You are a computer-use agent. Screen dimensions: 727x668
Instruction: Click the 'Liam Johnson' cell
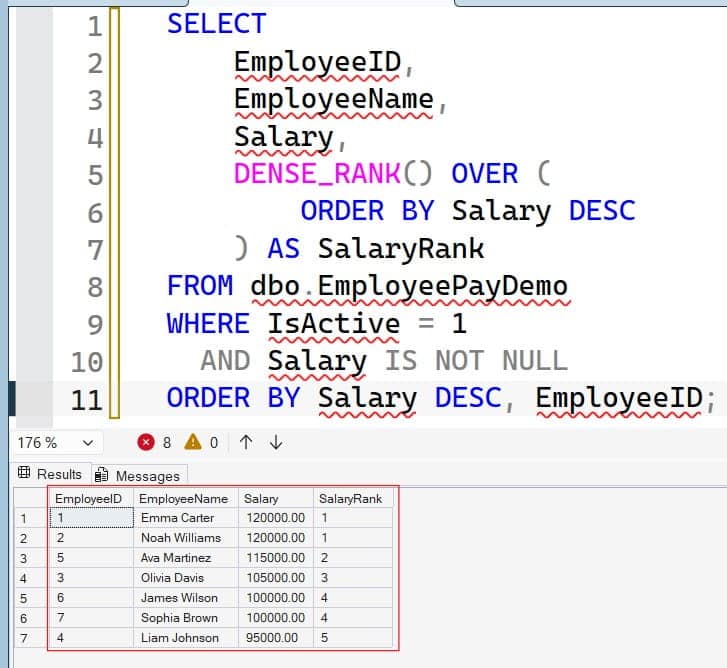[186, 638]
